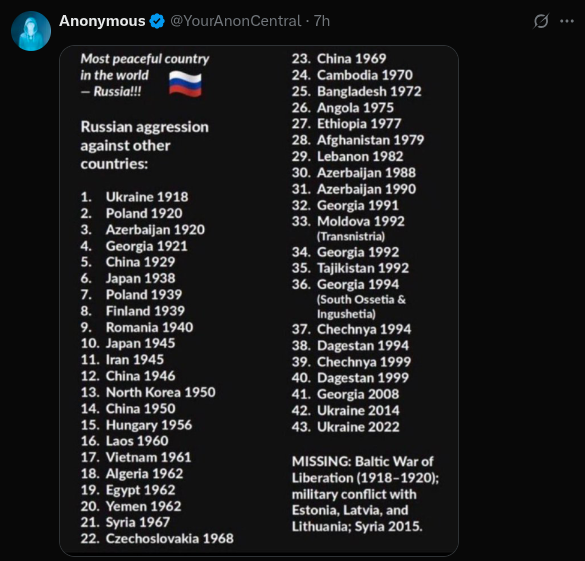Click the 'Czechoslovakia 1968' list entry

pyautogui.click(x=157, y=539)
